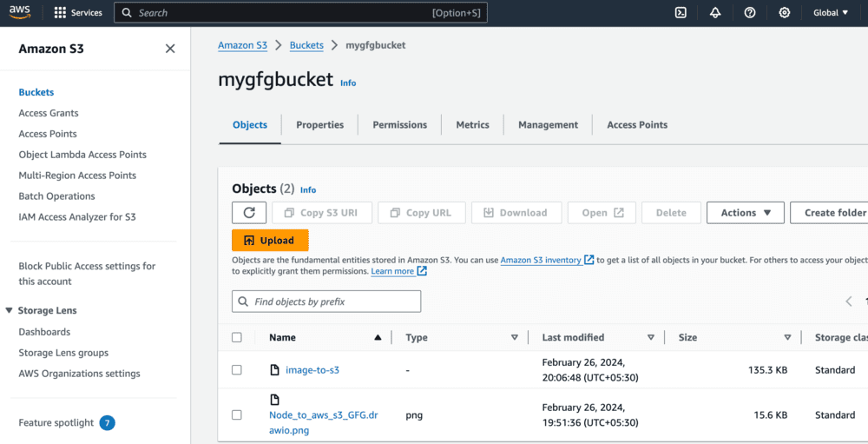Click the refresh objects button

pyautogui.click(x=249, y=213)
